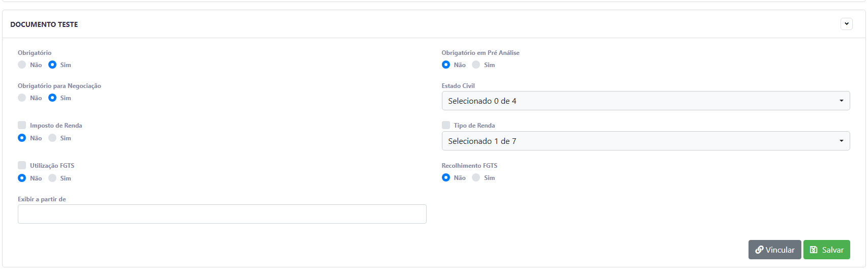Select Não for Recolhimento FGTS
This screenshot has width=868, height=273.
(x=446, y=177)
